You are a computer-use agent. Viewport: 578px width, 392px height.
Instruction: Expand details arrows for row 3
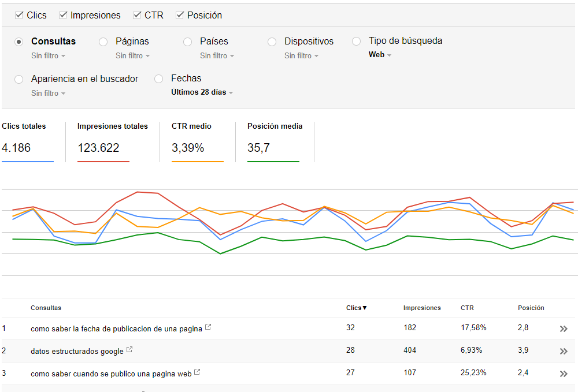point(564,374)
